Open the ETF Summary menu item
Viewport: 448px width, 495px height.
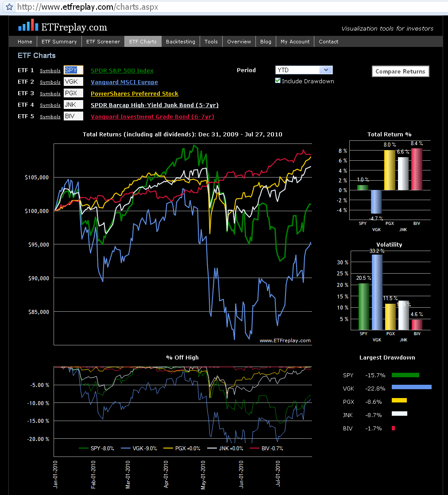point(59,41)
